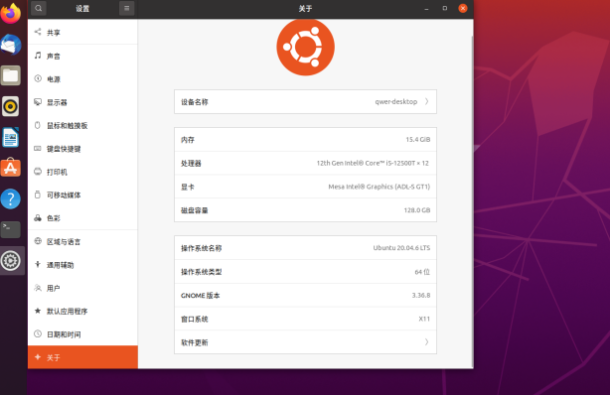Open the 共享 sidebar entry
611x395 pixels.
83,32
